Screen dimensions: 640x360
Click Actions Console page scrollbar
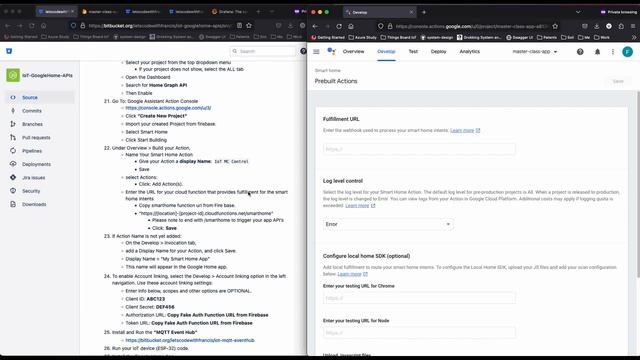(638, 184)
